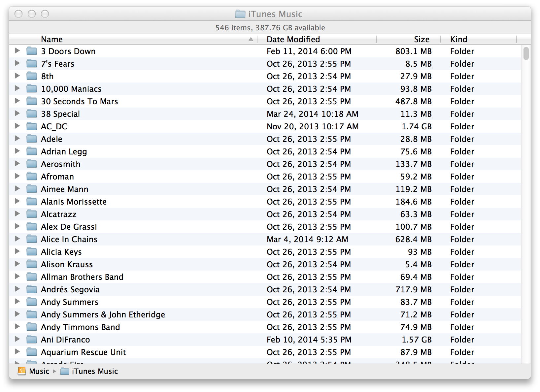
Task: Click the 717.9 MB size value
Action: pos(414,289)
